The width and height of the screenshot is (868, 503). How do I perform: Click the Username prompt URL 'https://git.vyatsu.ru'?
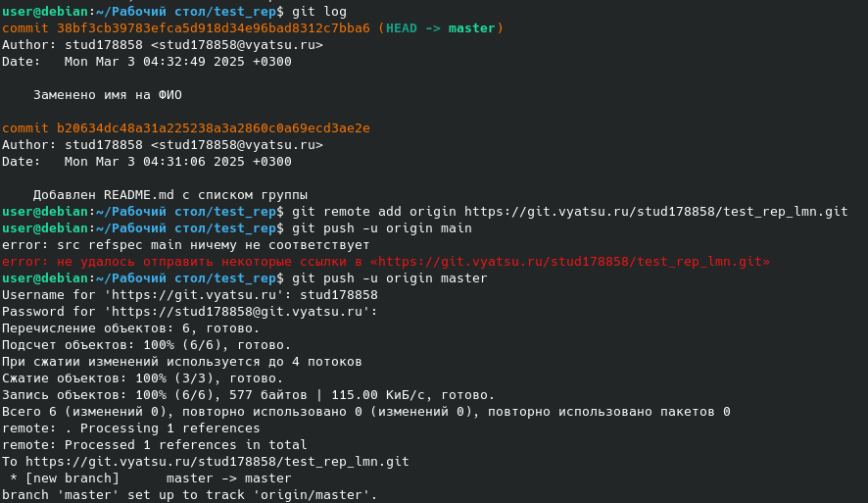point(190,295)
